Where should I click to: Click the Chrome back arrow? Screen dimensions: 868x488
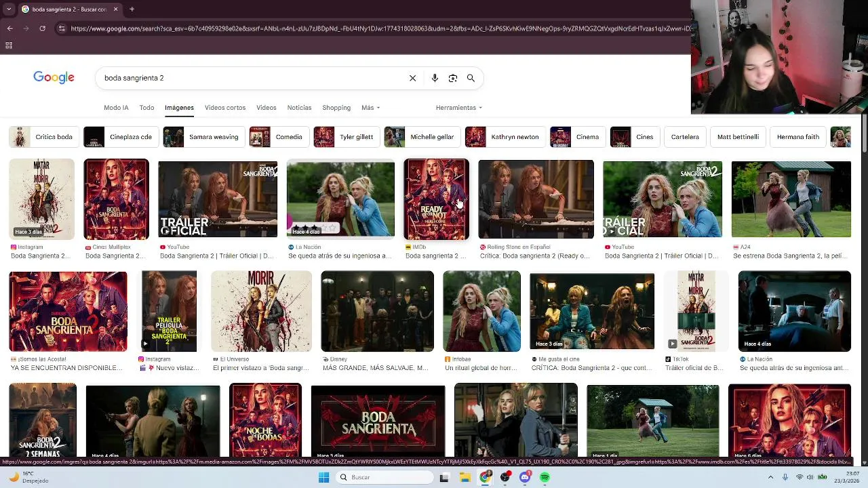click(9, 28)
